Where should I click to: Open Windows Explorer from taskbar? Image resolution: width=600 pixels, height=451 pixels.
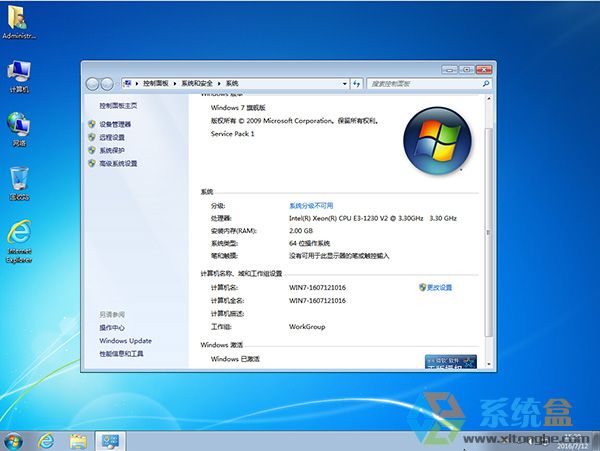point(78,441)
